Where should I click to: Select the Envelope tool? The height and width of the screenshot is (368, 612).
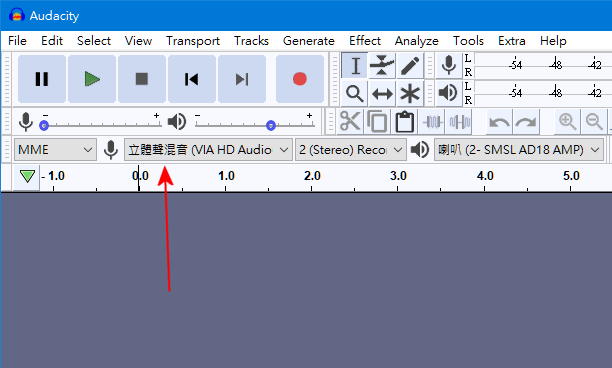(382, 65)
